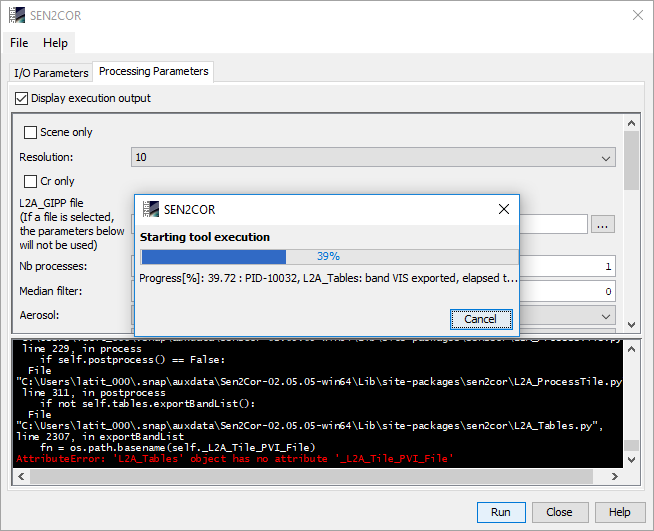
Task: Cancel the tool execution
Action: pos(481,320)
